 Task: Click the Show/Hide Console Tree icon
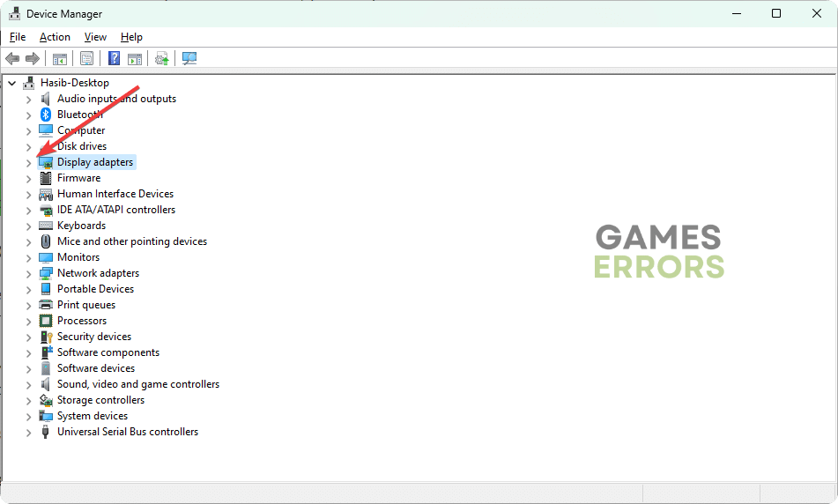[60, 59]
